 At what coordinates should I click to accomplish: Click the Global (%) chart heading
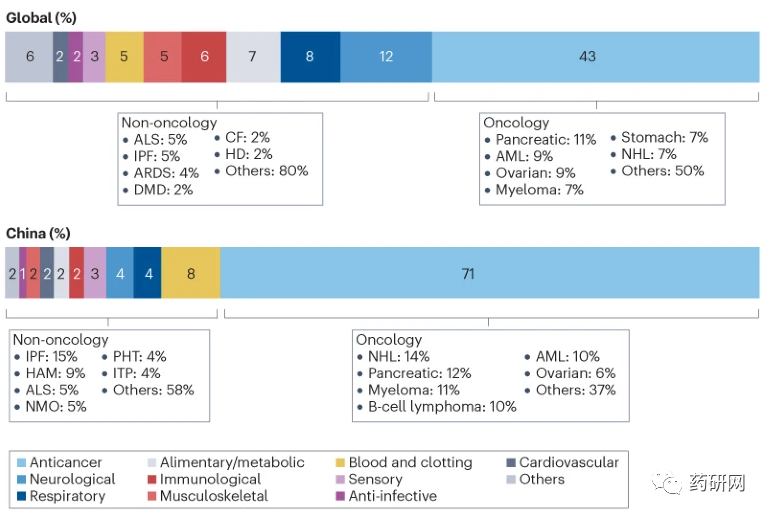point(41,18)
